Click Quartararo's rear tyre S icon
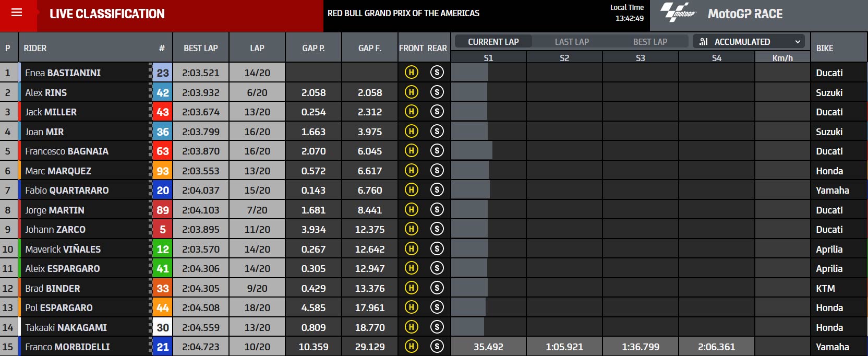 pyautogui.click(x=437, y=190)
